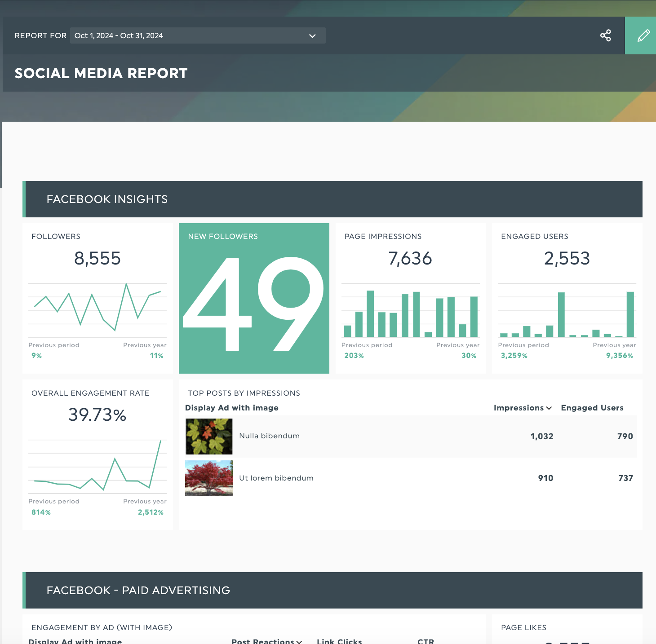Click the New Followers 49 widget
Screen dimensions: 656x644
pyautogui.click(x=254, y=298)
